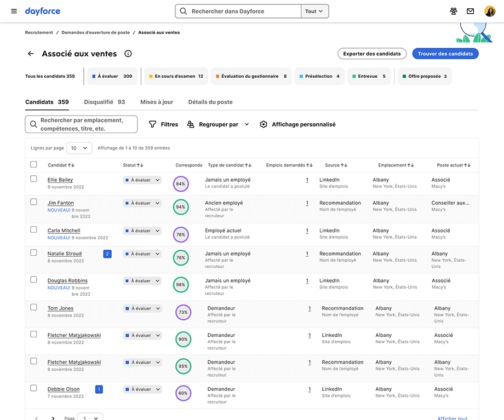Screen dimensions: 504x420
Task: Click the team/people icon in the top bar
Action: click(454, 10)
